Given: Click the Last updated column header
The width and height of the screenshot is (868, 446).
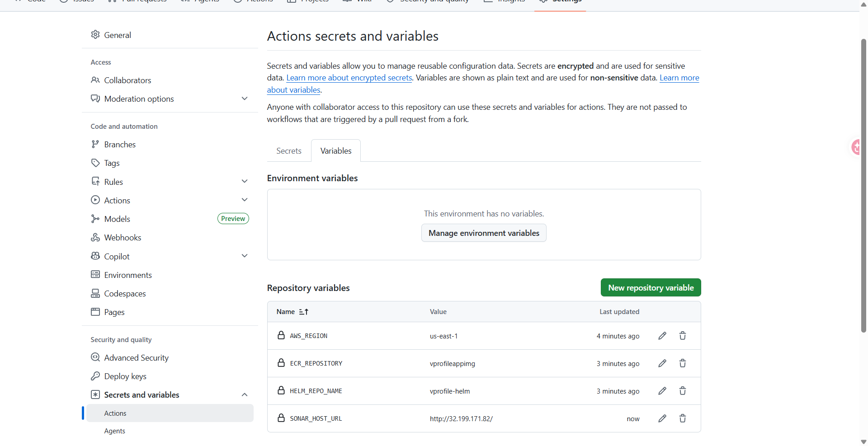Looking at the screenshot, I should [619, 312].
